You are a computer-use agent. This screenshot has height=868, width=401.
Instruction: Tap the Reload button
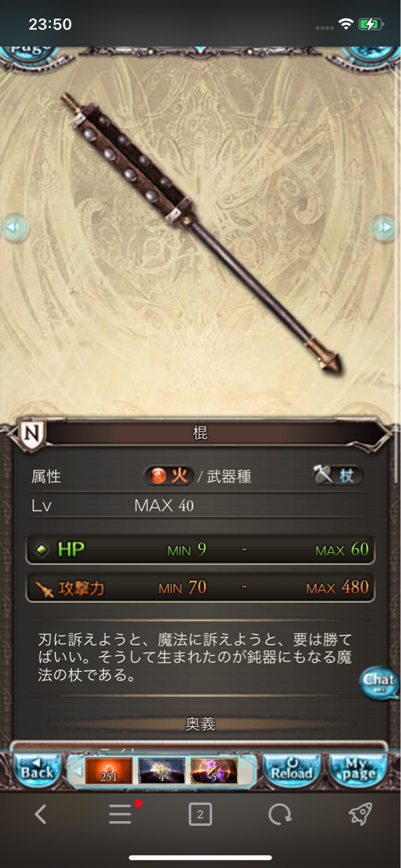tap(293, 768)
